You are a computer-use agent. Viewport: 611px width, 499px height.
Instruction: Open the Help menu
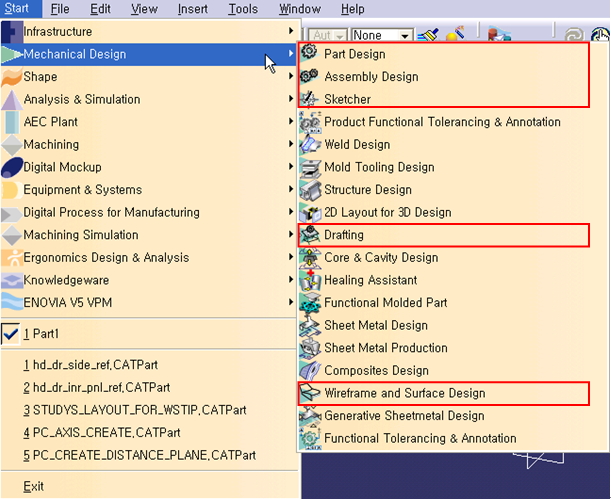point(353,9)
